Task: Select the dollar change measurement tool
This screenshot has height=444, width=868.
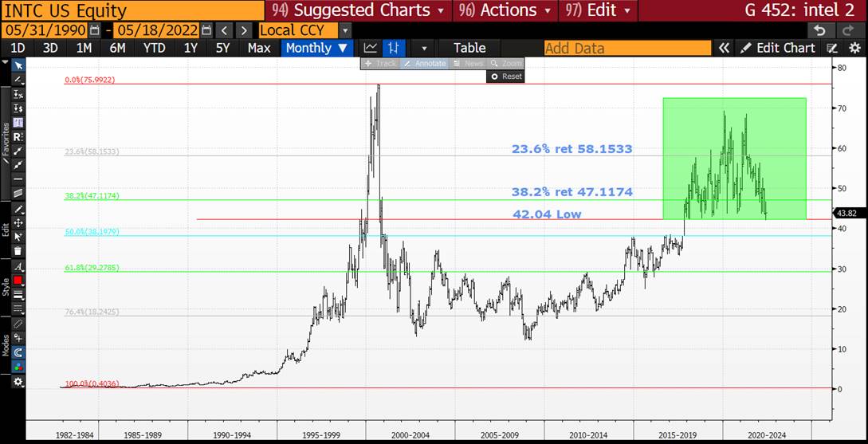Action: [x=18, y=108]
